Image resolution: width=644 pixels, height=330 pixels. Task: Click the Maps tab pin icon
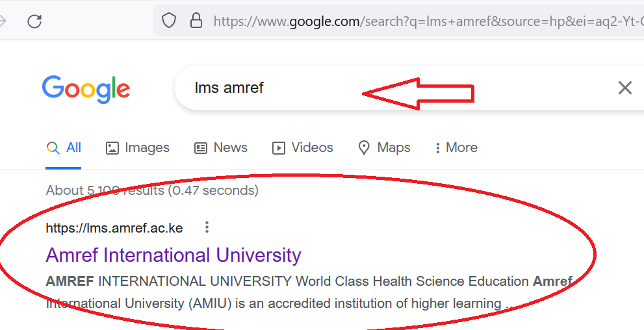[x=364, y=147]
